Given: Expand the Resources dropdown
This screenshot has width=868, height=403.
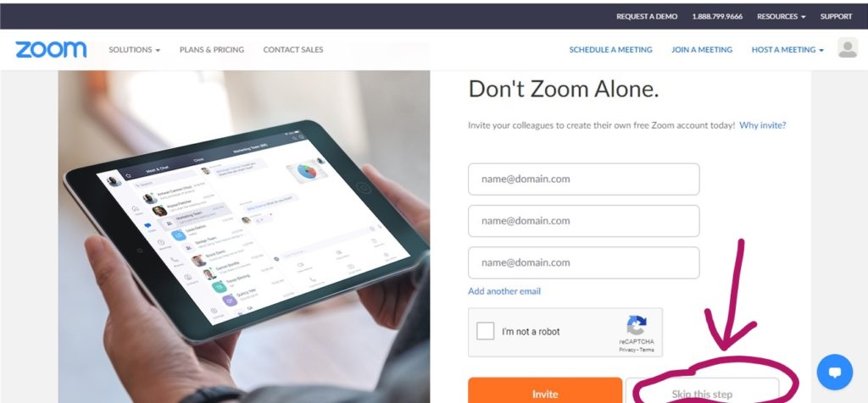Looking at the screenshot, I should pos(781,17).
